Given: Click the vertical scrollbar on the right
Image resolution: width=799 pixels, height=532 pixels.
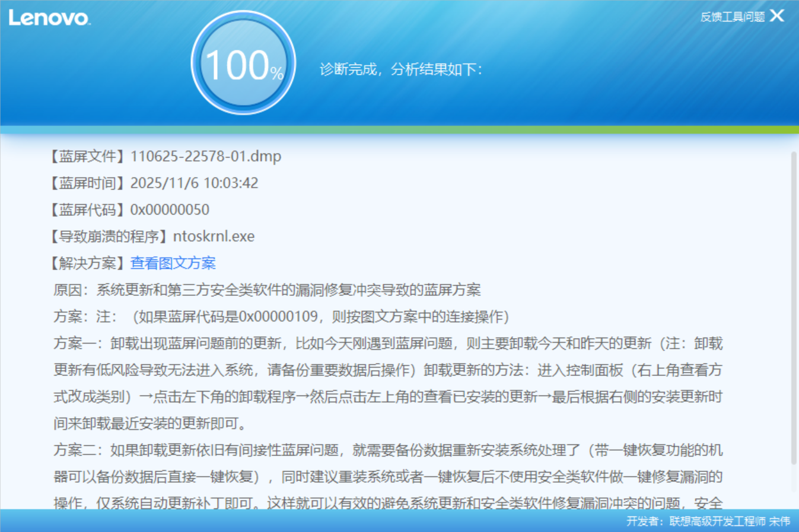Looking at the screenshot, I should tap(794, 308).
